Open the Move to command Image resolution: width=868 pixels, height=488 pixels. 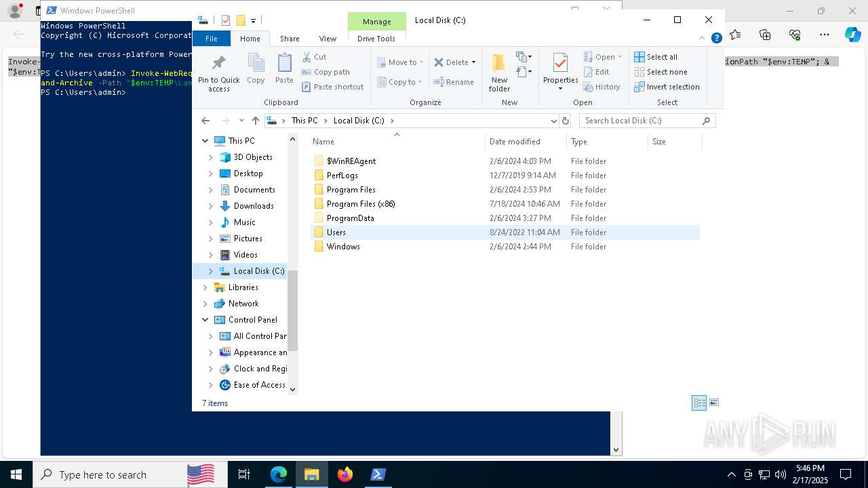click(x=401, y=62)
